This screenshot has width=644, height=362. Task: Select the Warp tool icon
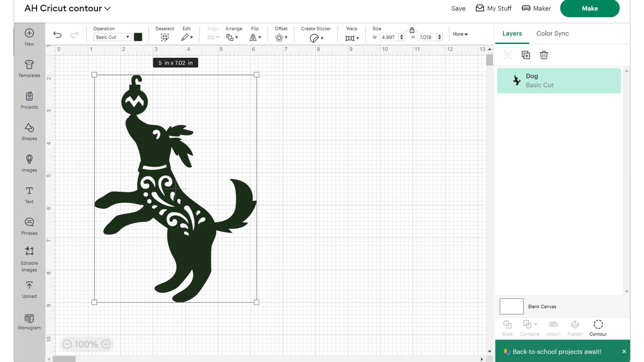(x=350, y=37)
